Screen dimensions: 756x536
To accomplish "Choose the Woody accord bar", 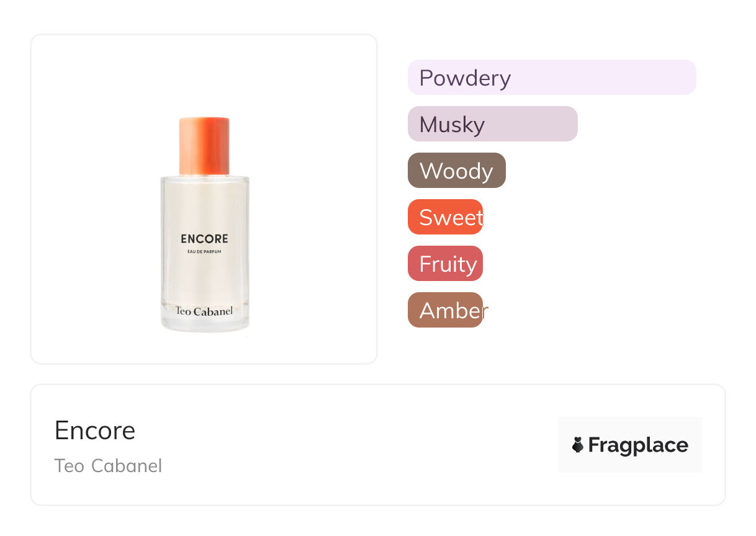I will coord(456,171).
